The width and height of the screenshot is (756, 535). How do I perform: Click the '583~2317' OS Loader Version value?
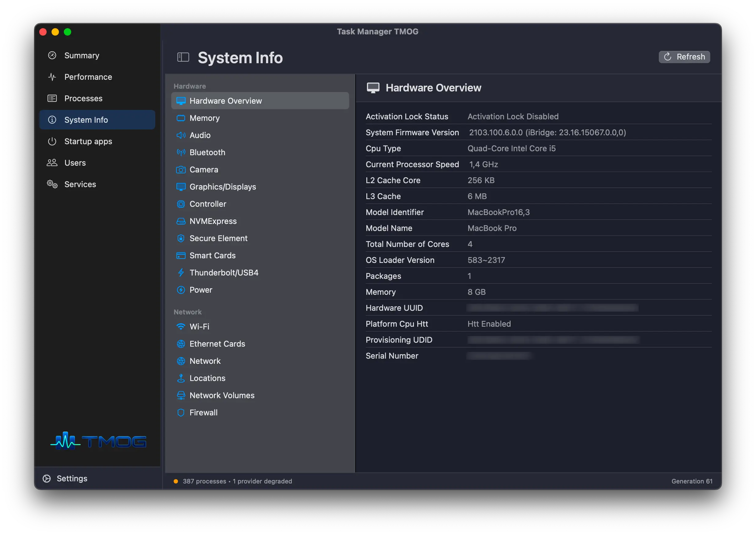point(486,260)
